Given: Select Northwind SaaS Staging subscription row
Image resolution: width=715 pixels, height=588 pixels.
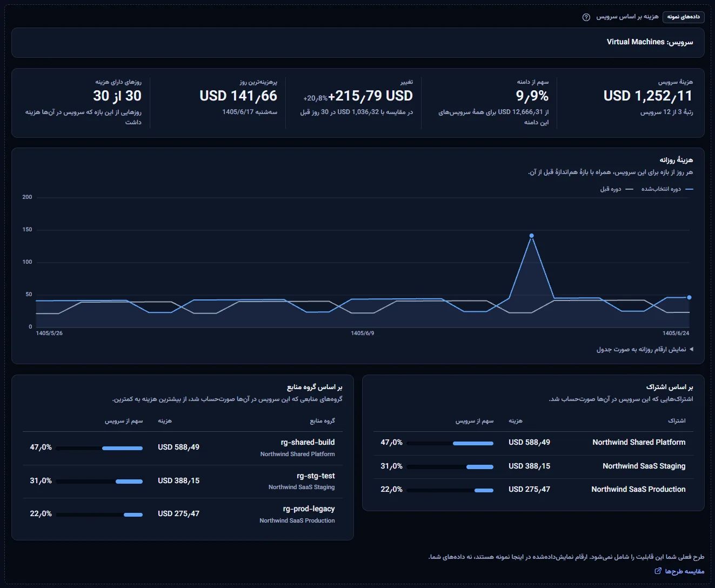Looking at the screenshot, I should (x=533, y=466).
